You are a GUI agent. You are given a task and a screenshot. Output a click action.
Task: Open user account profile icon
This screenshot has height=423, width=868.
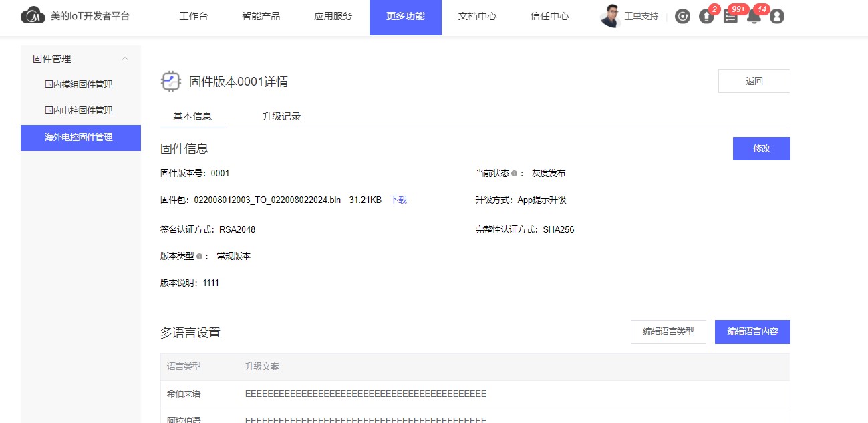[776, 17]
